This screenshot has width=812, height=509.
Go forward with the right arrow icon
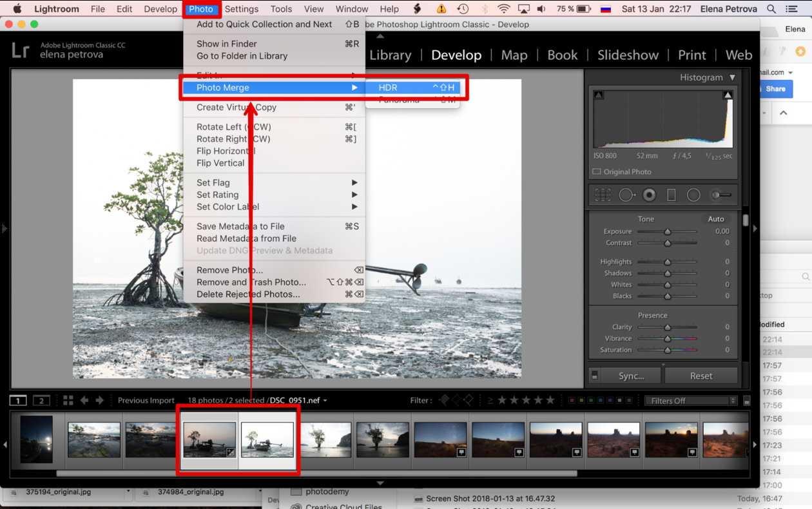pyautogui.click(x=99, y=401)
